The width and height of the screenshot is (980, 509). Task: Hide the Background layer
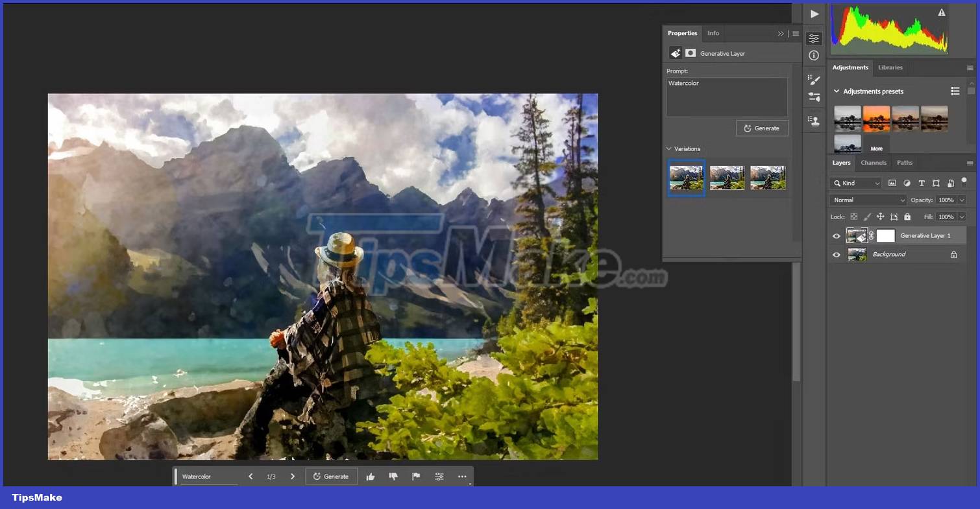pos(837,254)
